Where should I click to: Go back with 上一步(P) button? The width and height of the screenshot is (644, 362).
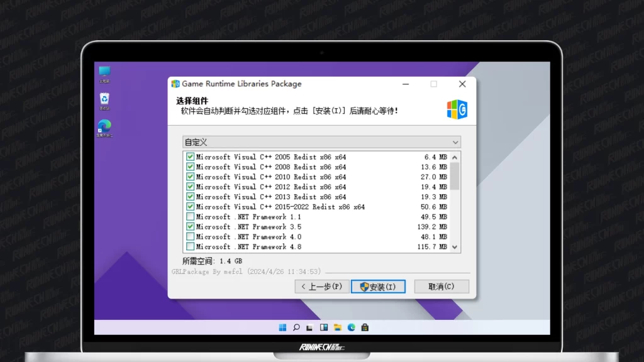322,287
